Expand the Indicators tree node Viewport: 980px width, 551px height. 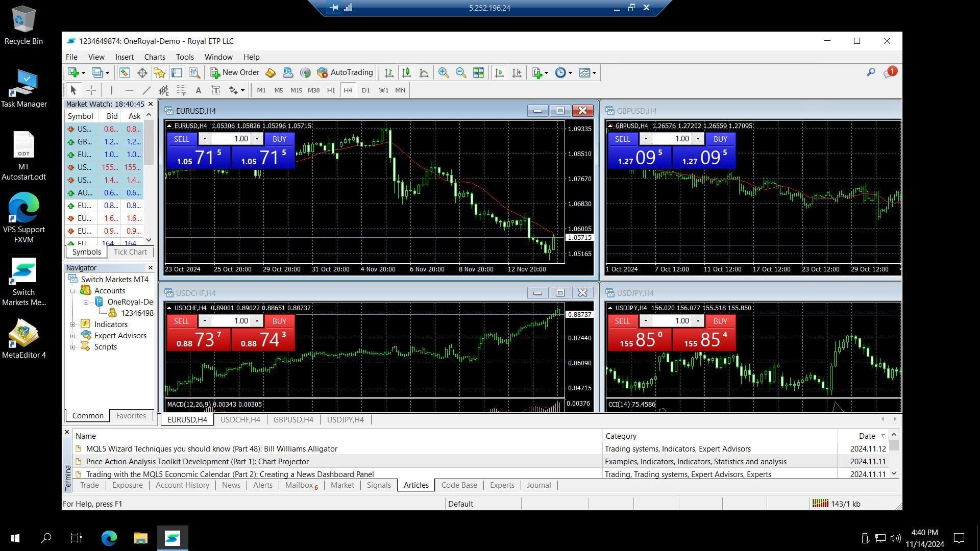point(73,324)
